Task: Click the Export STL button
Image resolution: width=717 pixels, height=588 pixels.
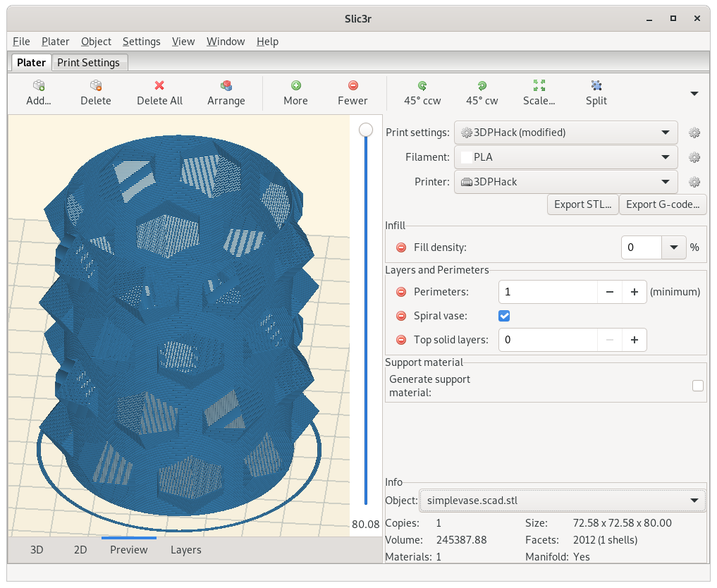Action: point(582,204)
